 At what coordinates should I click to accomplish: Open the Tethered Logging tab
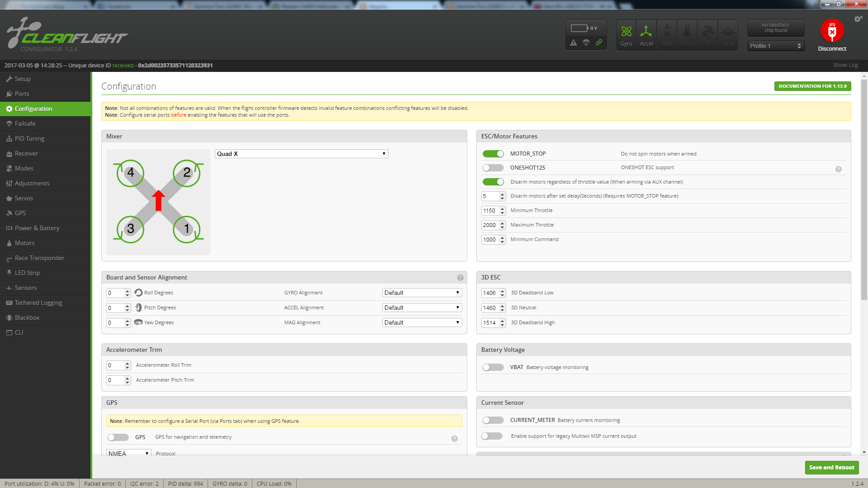(x=45, y=303)
